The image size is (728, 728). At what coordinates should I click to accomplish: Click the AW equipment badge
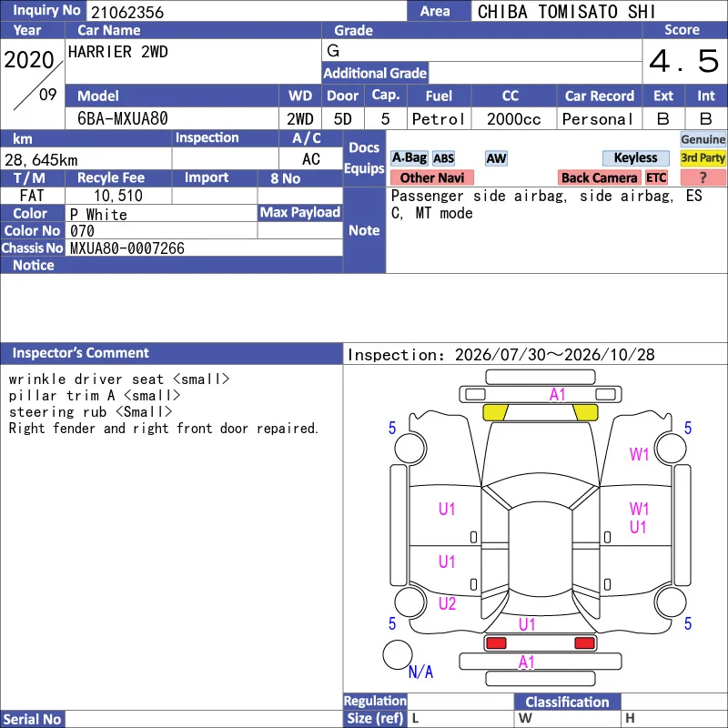[x=496, y=158]
